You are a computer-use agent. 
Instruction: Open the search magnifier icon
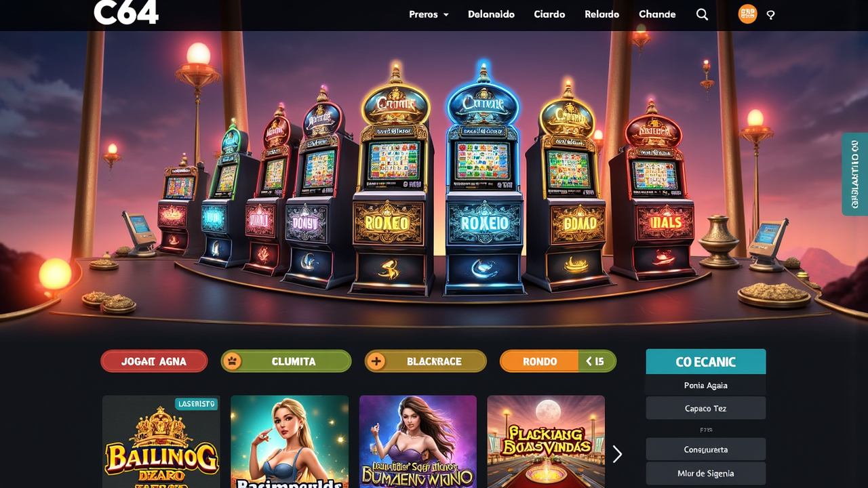pyautogui.click(x=702, y=14)
